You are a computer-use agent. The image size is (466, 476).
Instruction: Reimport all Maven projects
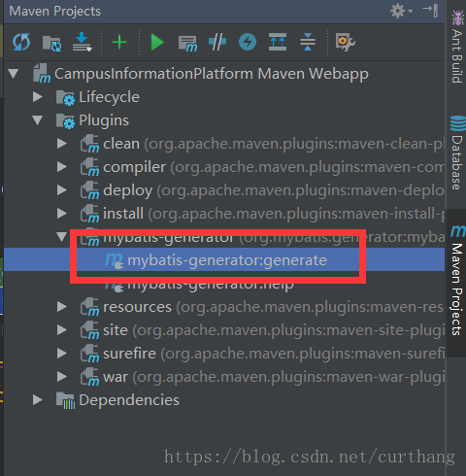(x=21, y=43)
